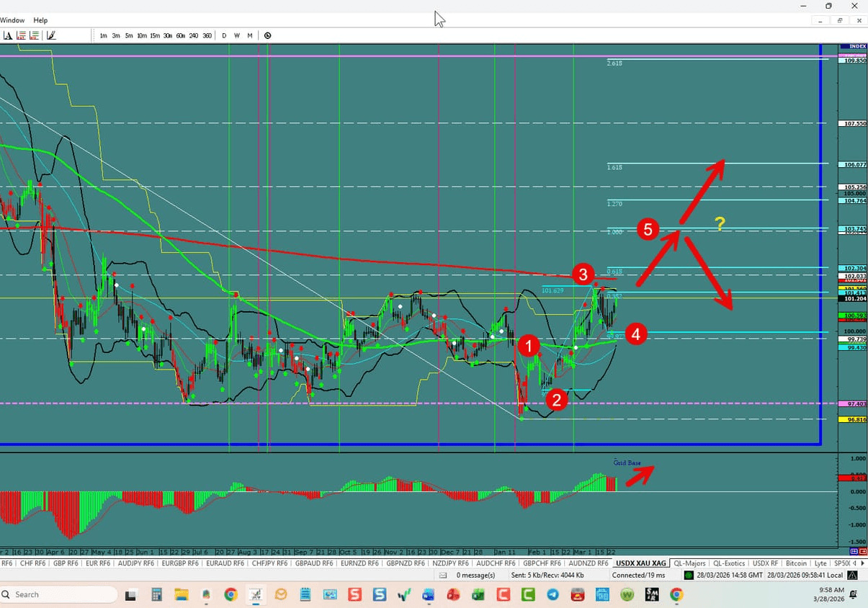Screen dimensions: 868x608
Task: Open the Bitcoin chart tab
Action: pyautogui.click(x=796, y=563)
